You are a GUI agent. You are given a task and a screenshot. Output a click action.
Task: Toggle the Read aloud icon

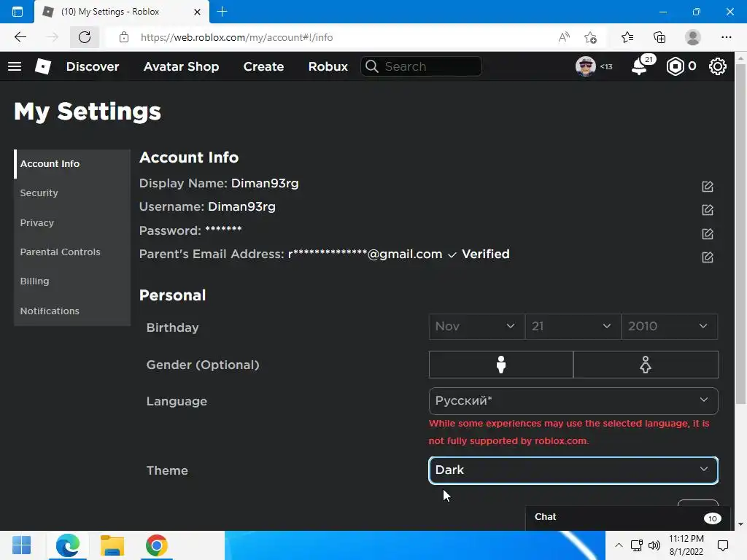[x=564, y=37]
